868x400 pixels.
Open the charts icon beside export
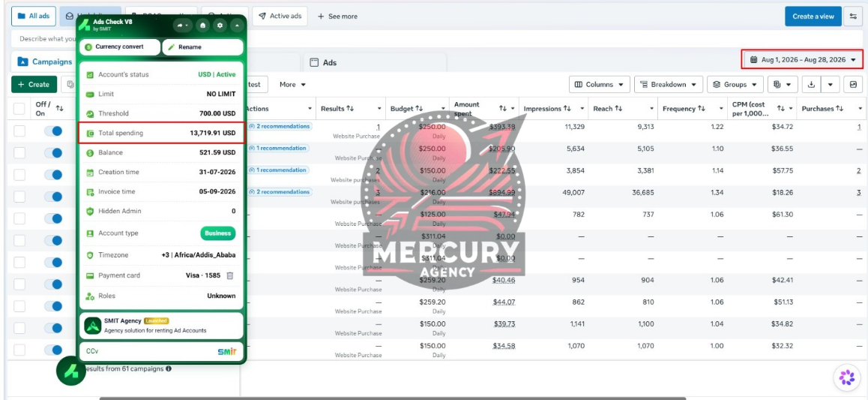point(853,85)
